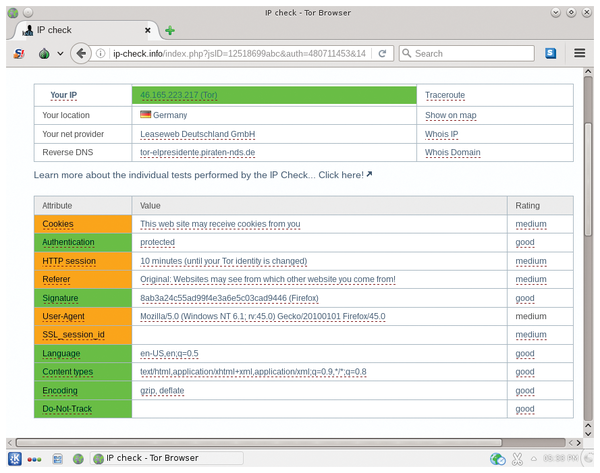
Task: Open the hamburger menu
Action: 579,53
